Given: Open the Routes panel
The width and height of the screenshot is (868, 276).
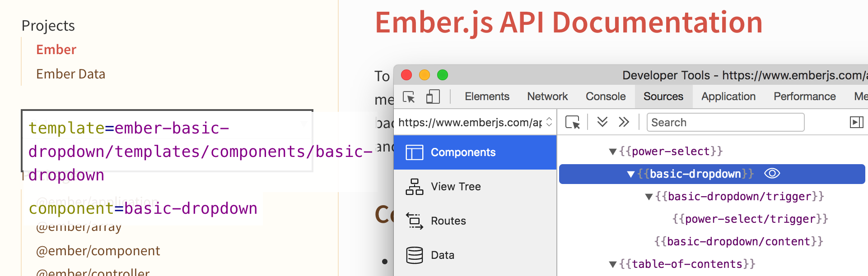Looking at the screenshot, I should [448, 221].
